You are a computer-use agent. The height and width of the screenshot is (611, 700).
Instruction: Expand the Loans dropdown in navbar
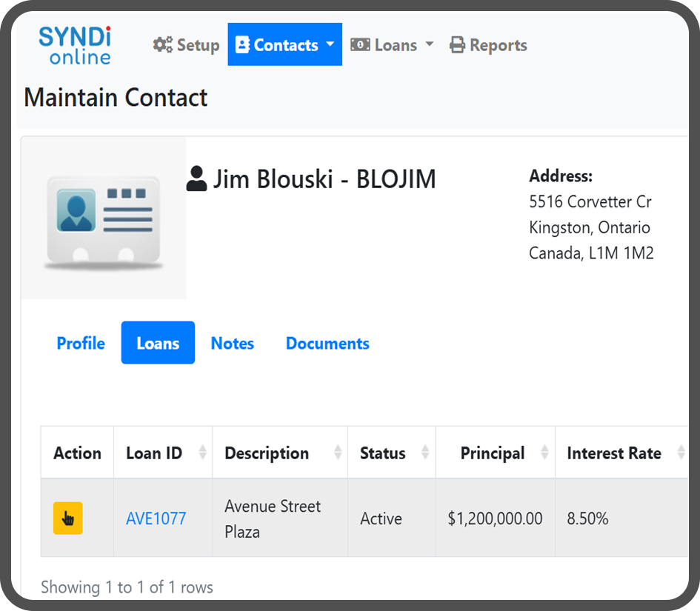click(x=392, y=45)
